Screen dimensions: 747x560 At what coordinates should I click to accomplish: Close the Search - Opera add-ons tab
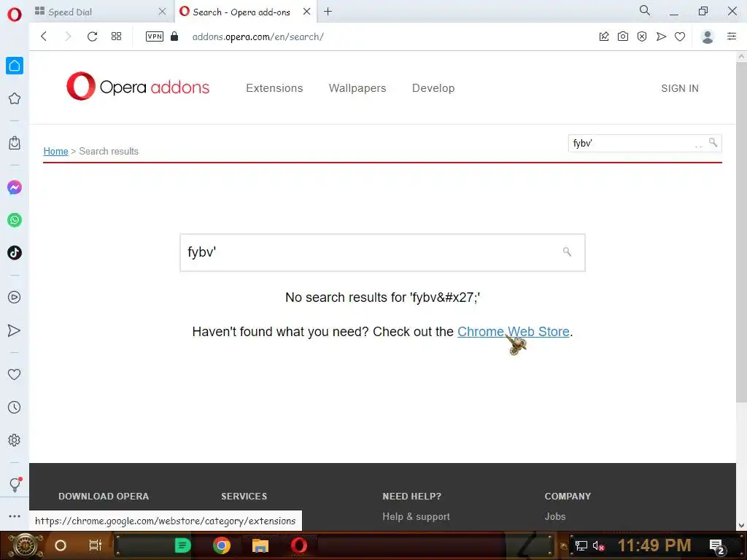coord(307,12)
